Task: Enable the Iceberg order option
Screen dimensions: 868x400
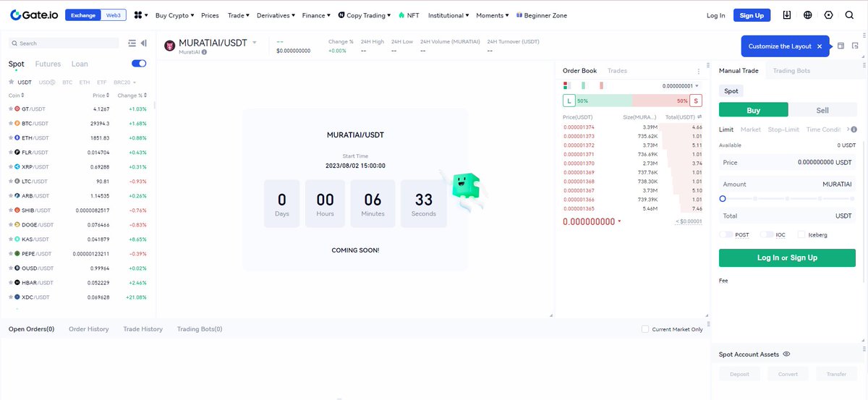Action: point(801,234)
